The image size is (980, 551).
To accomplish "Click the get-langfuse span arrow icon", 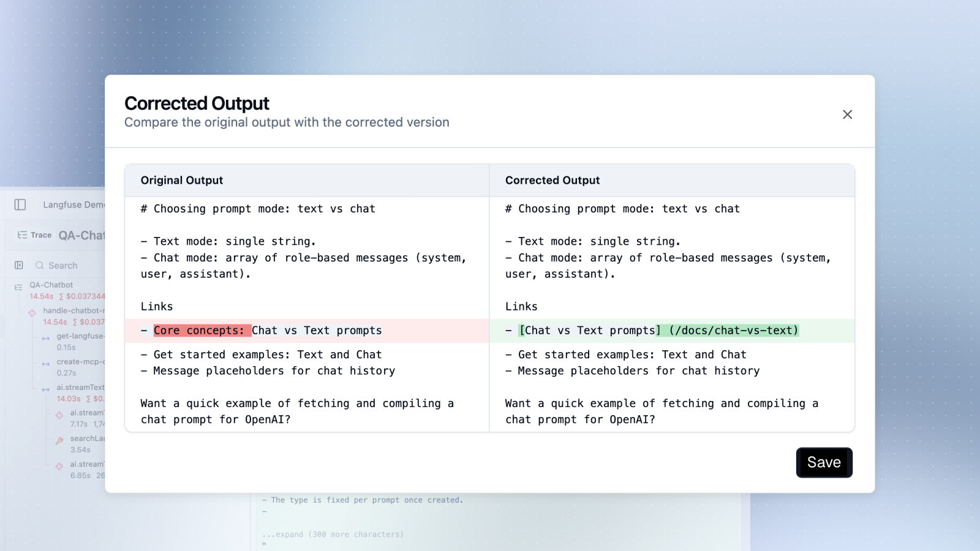I will [x=46, y=339].
